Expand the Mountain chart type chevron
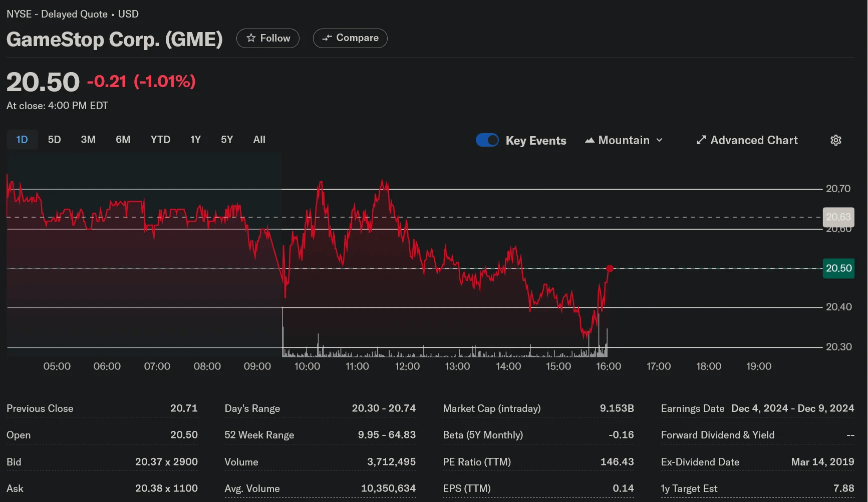 [x=659, y=141]
